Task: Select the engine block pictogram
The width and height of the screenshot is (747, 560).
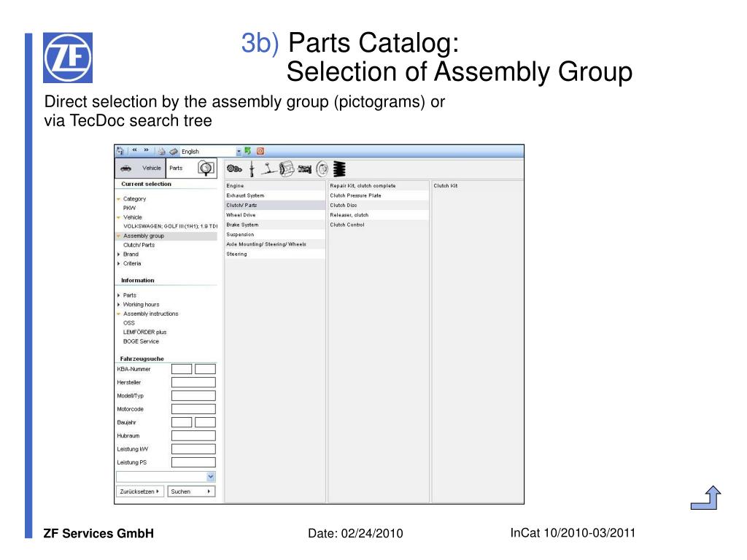Action: pos(287,168)
